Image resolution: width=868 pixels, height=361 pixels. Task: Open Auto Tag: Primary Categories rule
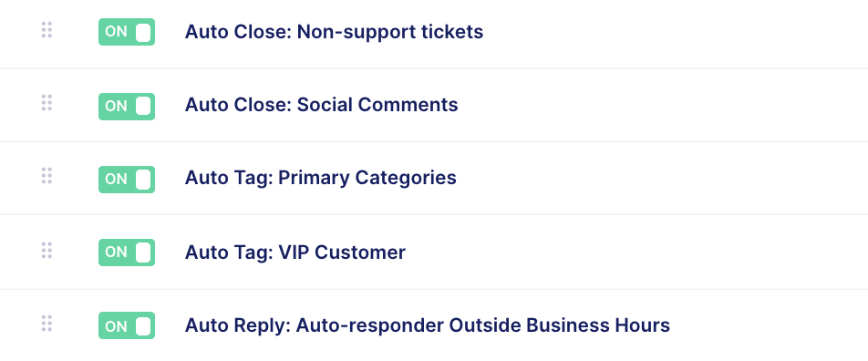321,178
